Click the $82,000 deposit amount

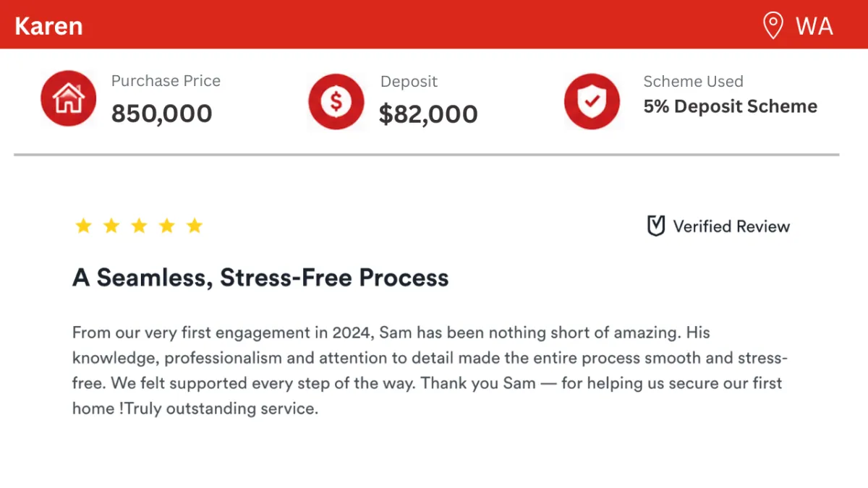pyautogui.click(x=428, y=114)
